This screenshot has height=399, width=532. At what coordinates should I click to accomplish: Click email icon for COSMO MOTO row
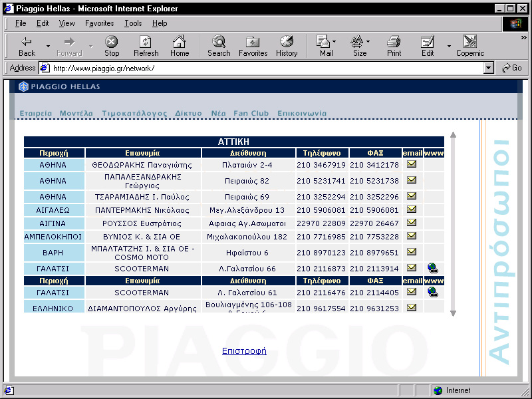[x=412, y=252]
